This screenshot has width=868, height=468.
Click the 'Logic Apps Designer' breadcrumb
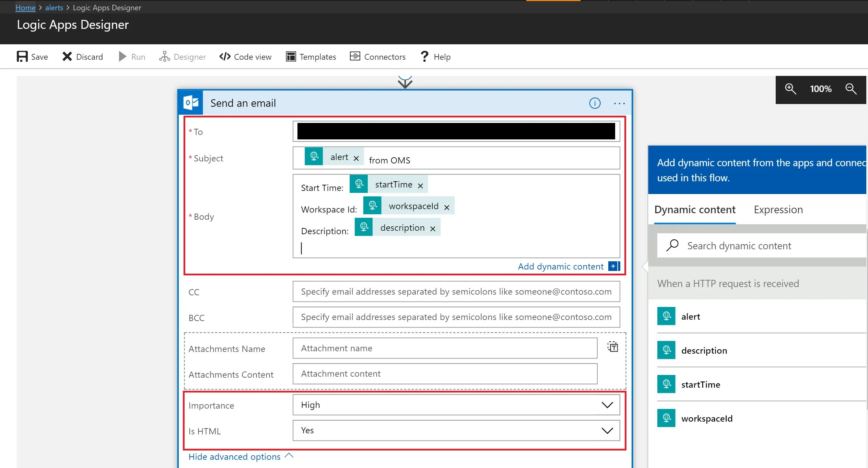pyautogui.click(x=107, y=8)
